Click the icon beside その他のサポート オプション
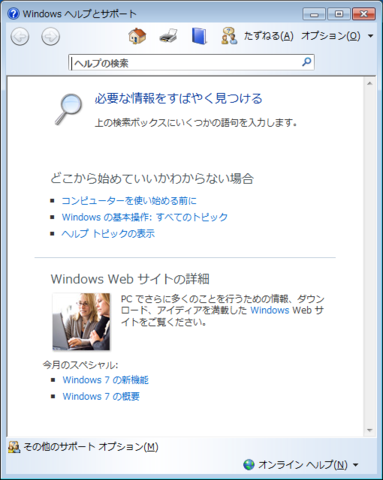Image resolution: width=383 pixels, height=480 pixels. (14, 447)
